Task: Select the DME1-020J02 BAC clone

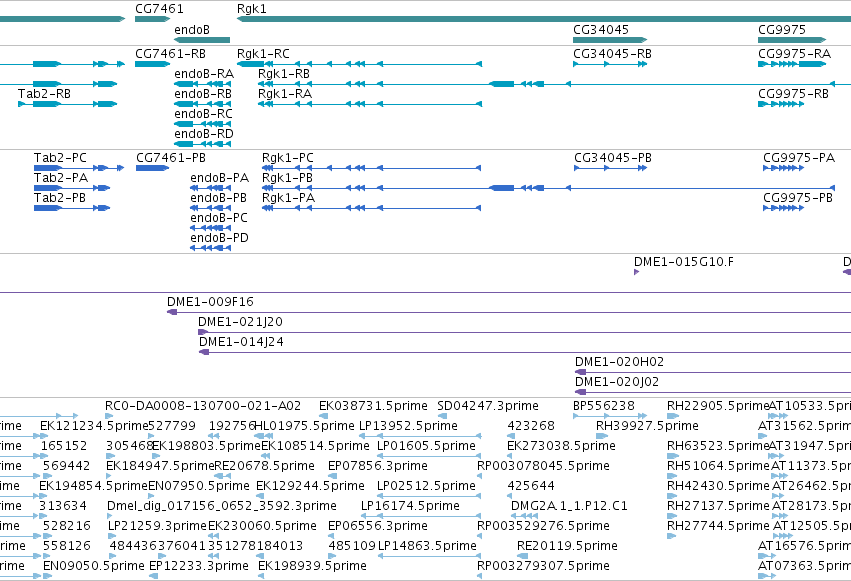Action: coord(713,393)
